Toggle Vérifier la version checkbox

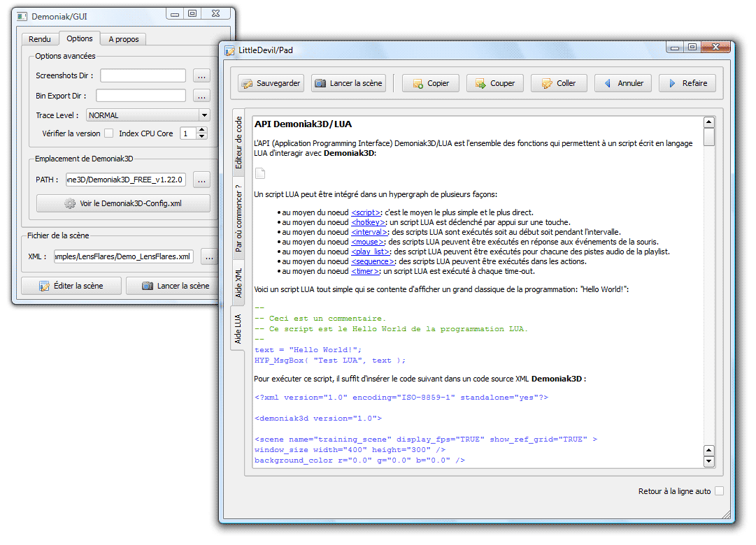pyautogui.click(x=109, y=133)
